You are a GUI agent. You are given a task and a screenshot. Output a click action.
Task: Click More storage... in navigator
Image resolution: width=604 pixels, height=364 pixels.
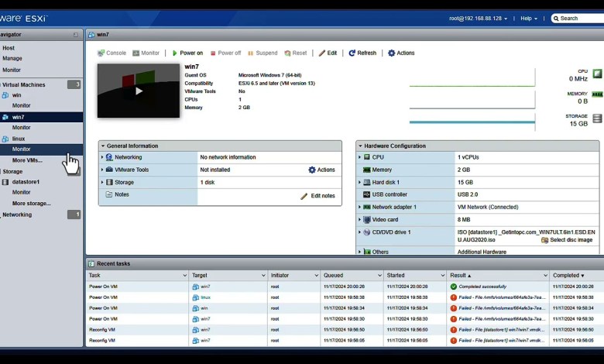click(31, 204)
